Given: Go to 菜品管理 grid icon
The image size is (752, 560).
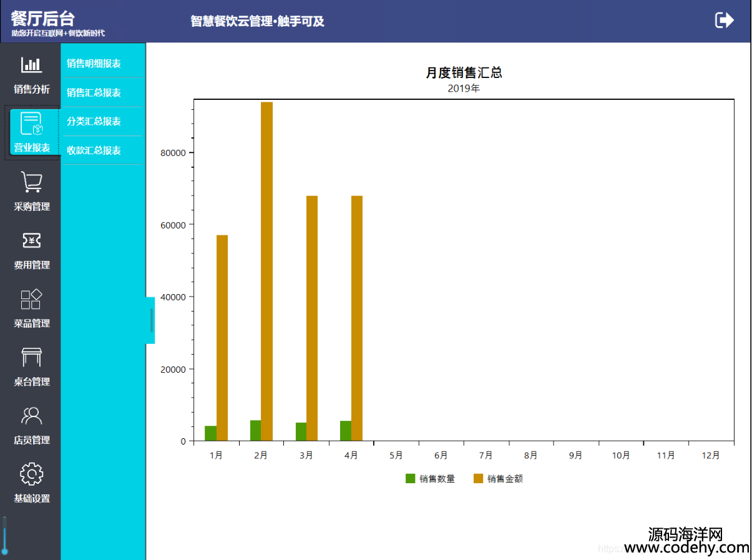Looking at the screenshot, I should pos(31,299).
